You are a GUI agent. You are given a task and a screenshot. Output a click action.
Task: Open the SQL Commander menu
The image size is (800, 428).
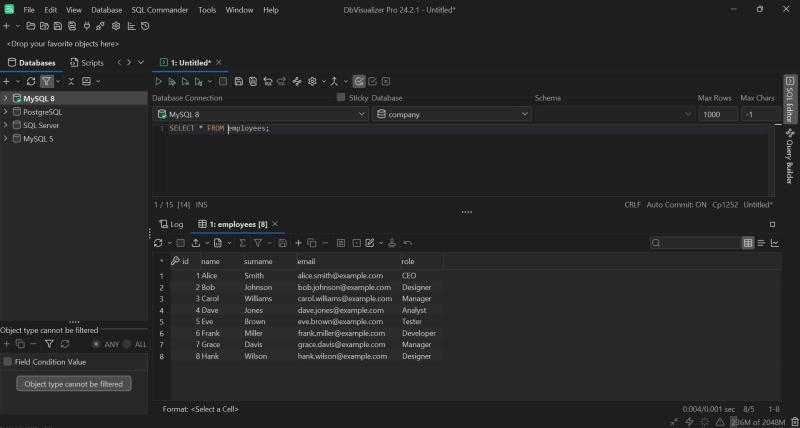pos(160,10)
